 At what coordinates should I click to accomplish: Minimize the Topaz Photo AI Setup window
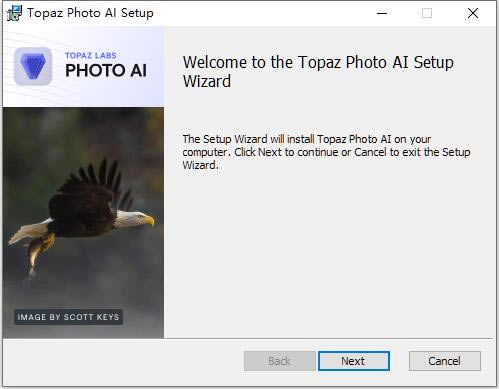click(382, 13)
